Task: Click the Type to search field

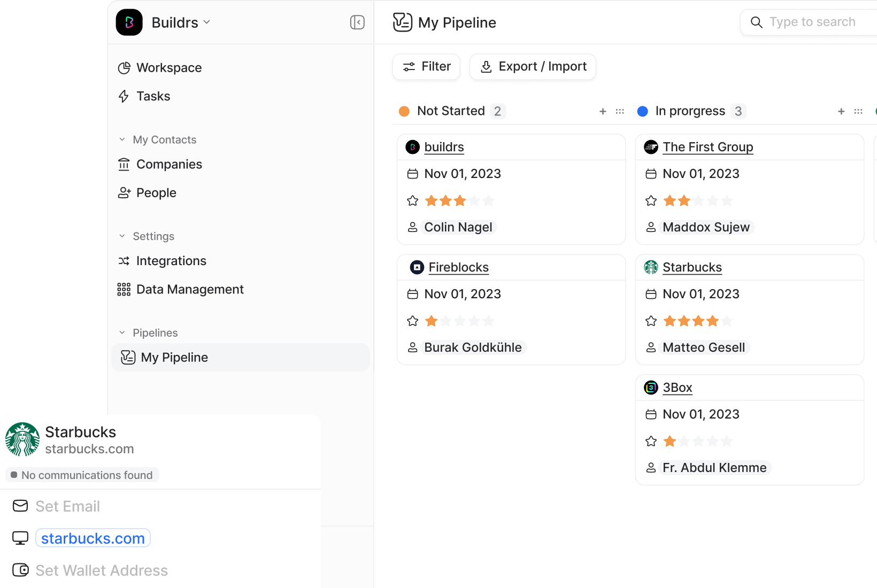Action: (x=812, y=22)
